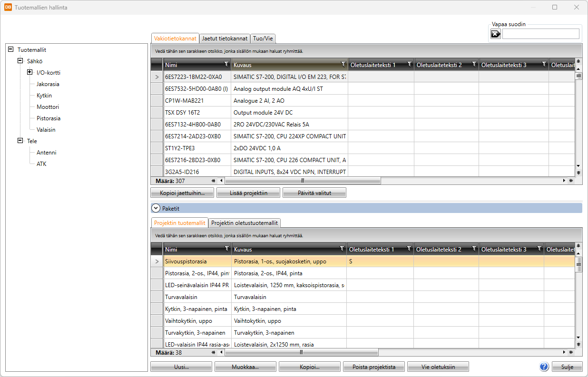Click the Lisää projektiin button
588x377 pixels.
tap(247, 193)
